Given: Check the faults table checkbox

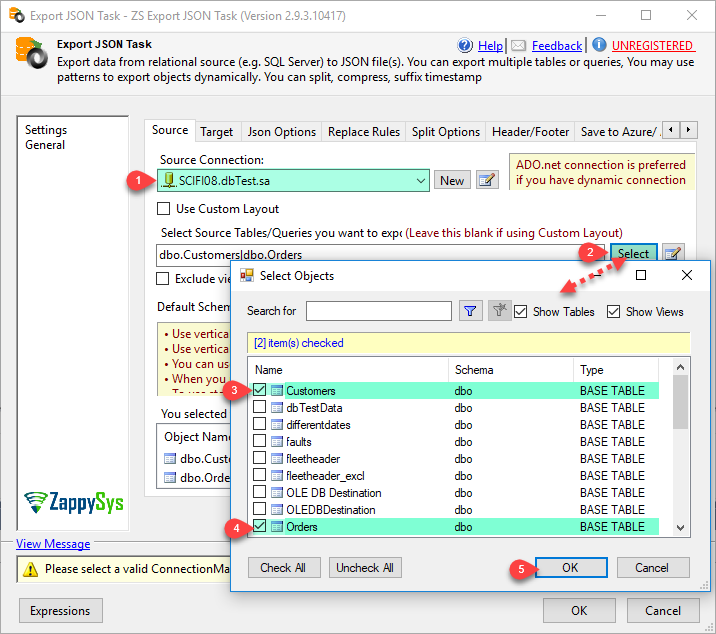Looking at the screenshot, I should coord(259,441).
